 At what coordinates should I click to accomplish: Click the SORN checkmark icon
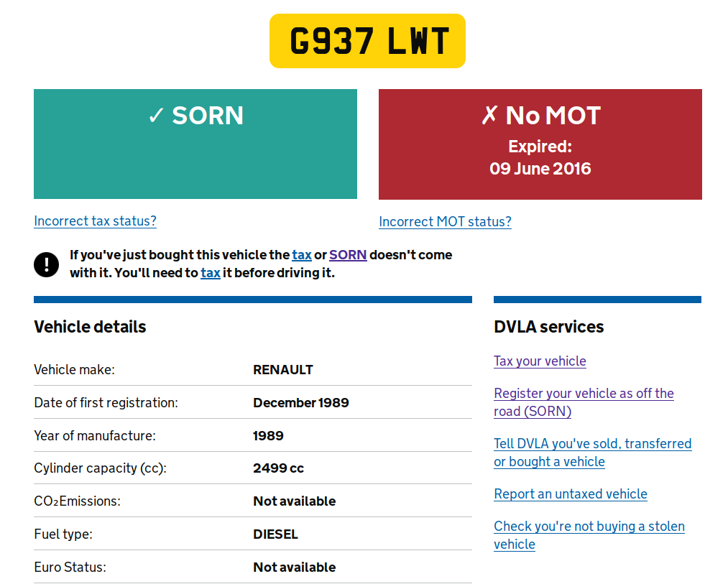156,115
